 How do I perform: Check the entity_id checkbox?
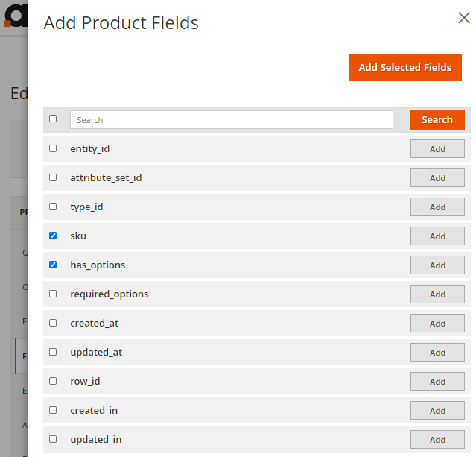[53, 148]
